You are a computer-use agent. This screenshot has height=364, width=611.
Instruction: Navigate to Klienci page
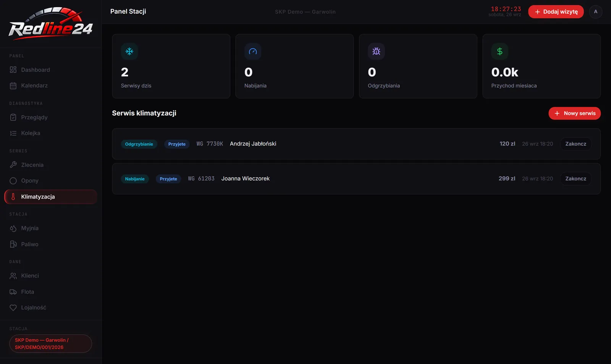(51, 276)
